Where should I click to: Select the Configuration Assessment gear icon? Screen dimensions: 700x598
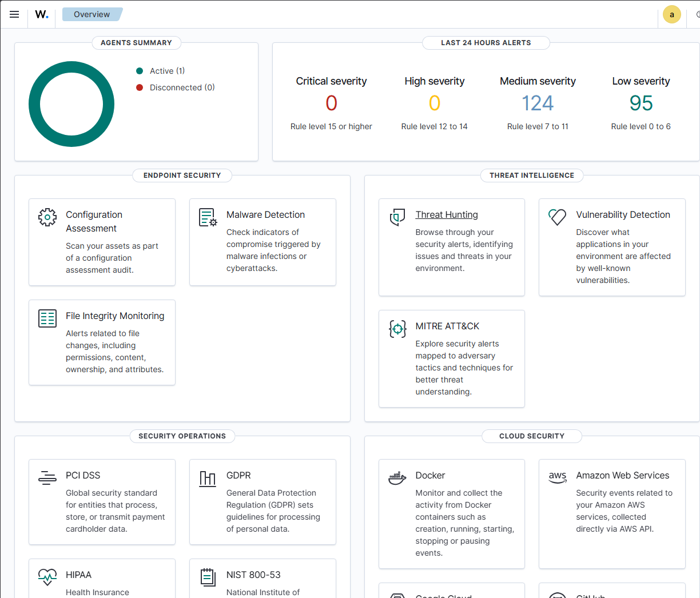coord(47,217)
